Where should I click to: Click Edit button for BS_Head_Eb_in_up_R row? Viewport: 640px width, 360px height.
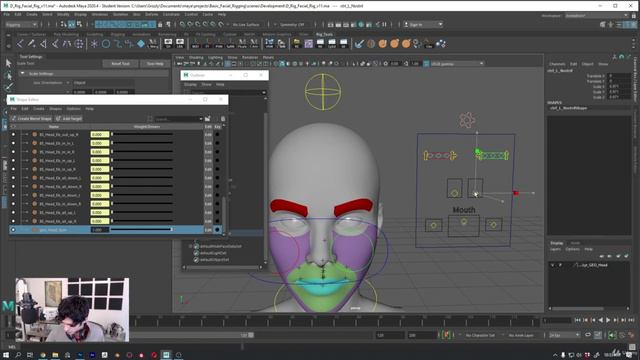pos(208,169)
